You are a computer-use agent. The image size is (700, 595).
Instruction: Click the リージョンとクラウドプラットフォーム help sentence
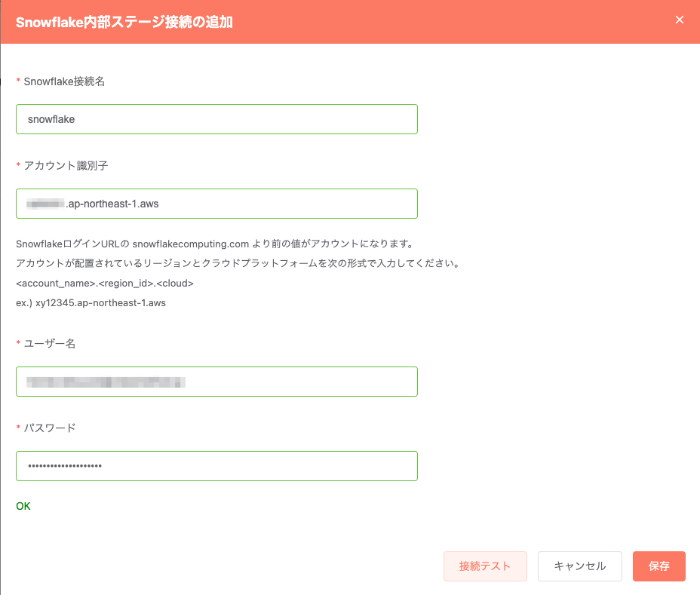[x=238, y=263]
